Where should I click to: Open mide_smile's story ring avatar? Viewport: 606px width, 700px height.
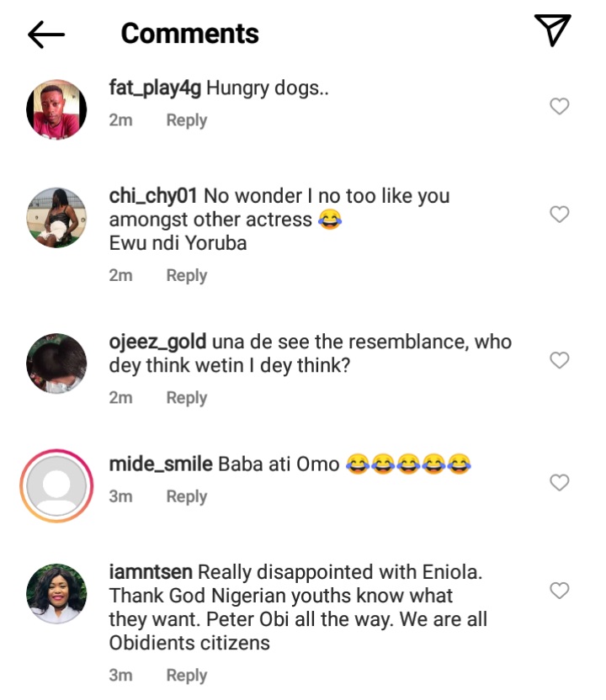pos(57,485)
